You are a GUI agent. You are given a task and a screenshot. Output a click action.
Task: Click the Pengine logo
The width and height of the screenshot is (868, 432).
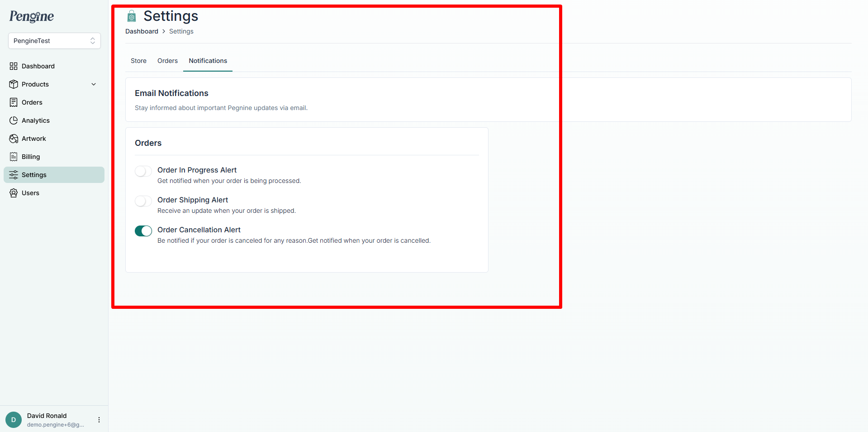(x=32, y=16)
